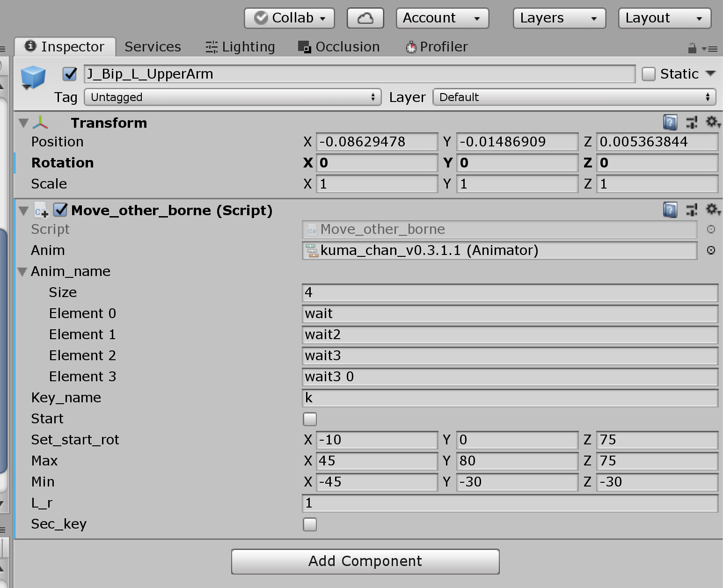Open Move_other_borne gear settings menu
723x588 pixels.
click(x=713, y=210)
